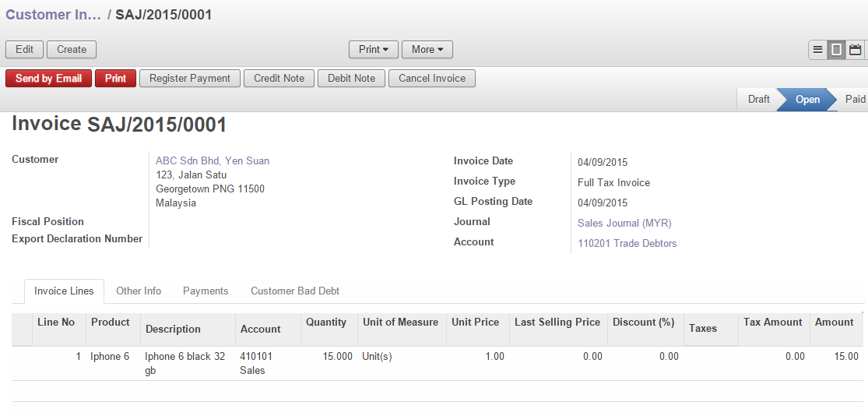The height and width of the screenshot is (416, 868).
Task: Click Register Payment button
Action: [x=190, y=79]
